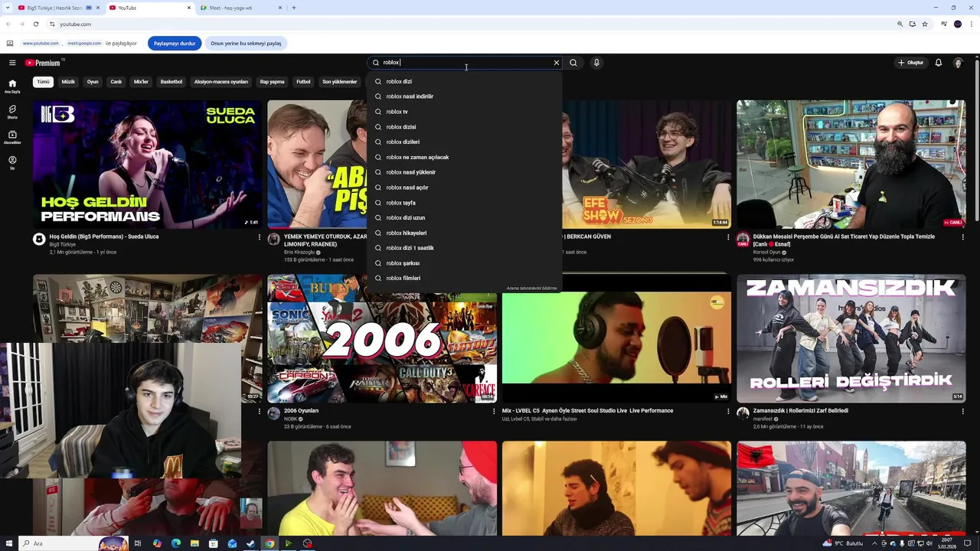The height and width of the screenshot is (551, 980).
Task: Open the 2006 Oyunları video thumbnail
Action: (x=382, y=338)
